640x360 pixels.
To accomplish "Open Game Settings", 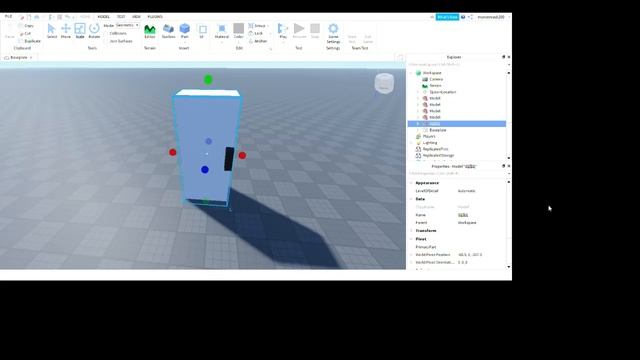I will click(x=333, y=33).
